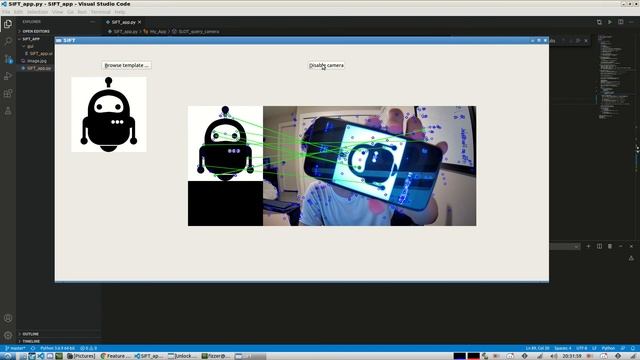
Task: Switch to fizzer terminal in taskbar
Action: (x=216, y=356)
